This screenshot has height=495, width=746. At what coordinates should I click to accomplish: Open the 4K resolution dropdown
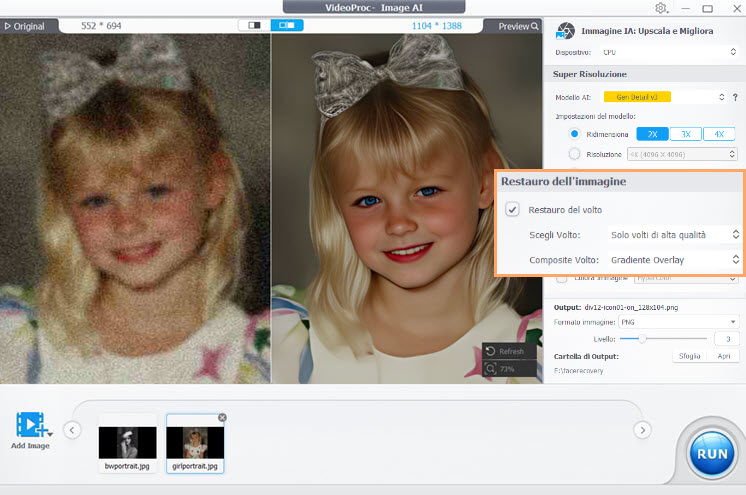682,154
